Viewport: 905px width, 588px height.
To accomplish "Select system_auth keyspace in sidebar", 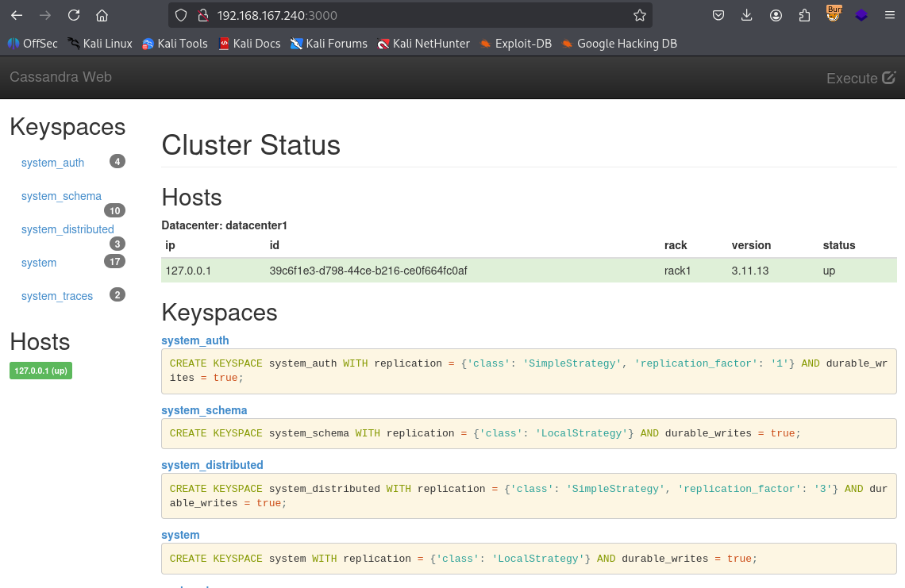I will click(x=52, y=163).
